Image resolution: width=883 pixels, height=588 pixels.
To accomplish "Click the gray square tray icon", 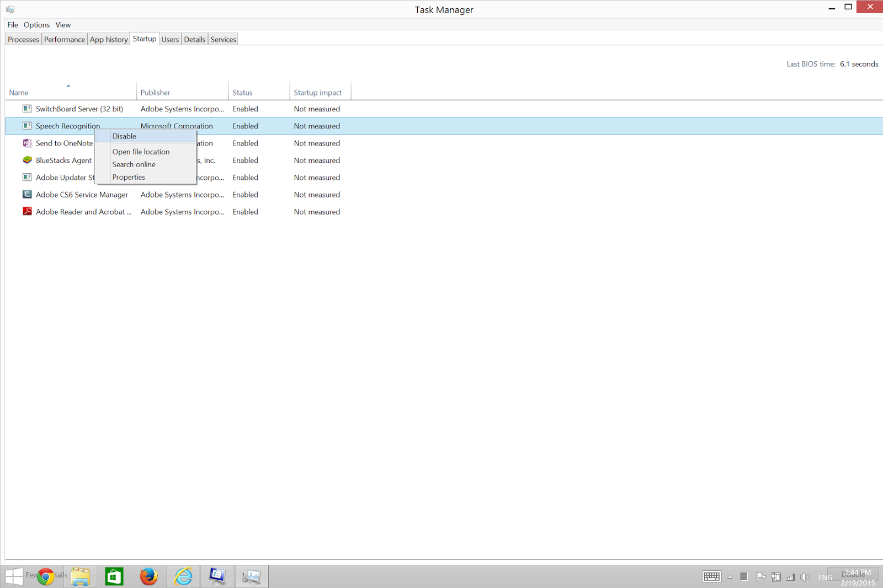I will 744,577.
